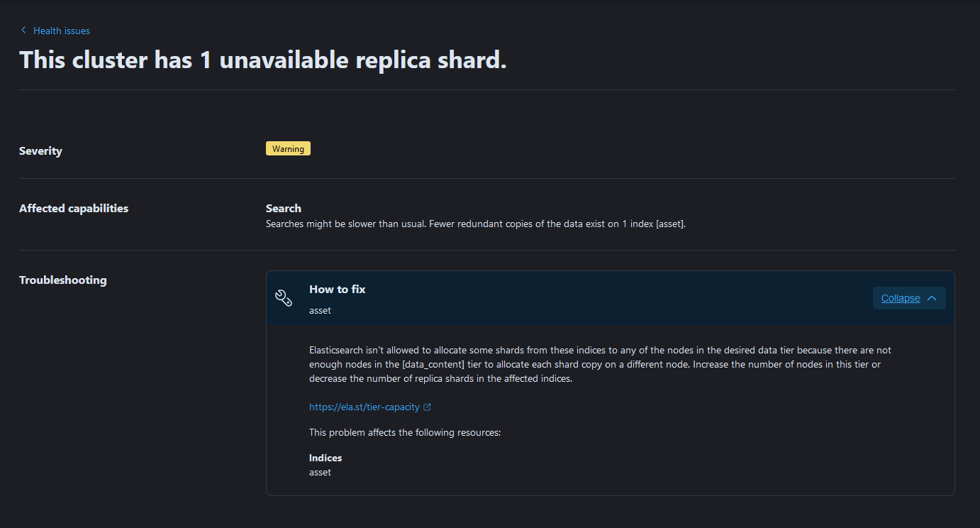Click the Severity row label
The width and height of the screenshot is (980, 528).
click(40, 151)
